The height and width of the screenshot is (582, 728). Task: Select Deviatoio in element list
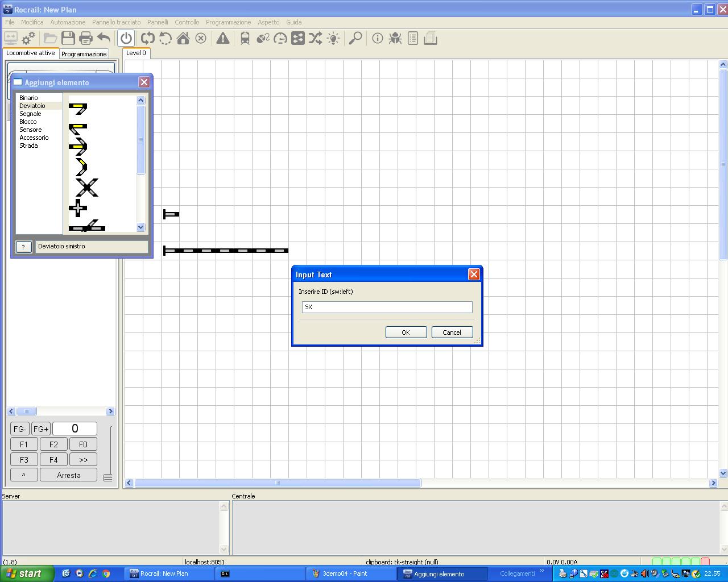[x=32, y=106]
